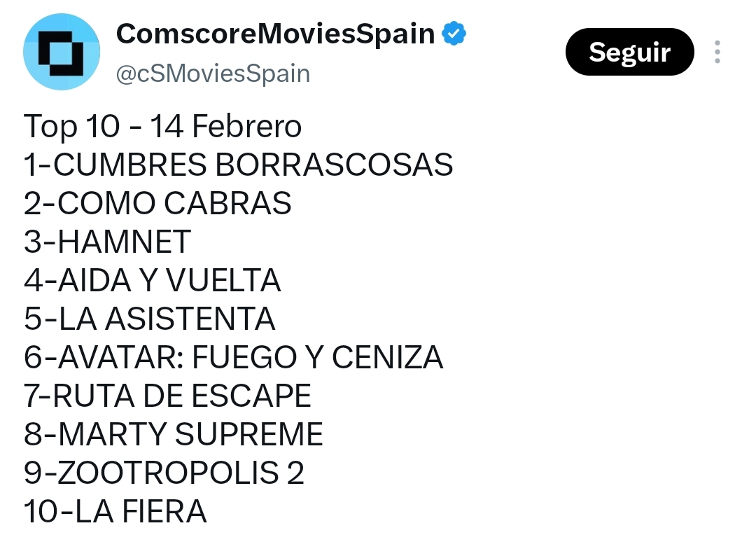Click the word BORRASCOSAS
This screenshot has width=756, height=535.
(x=335, y=165)
